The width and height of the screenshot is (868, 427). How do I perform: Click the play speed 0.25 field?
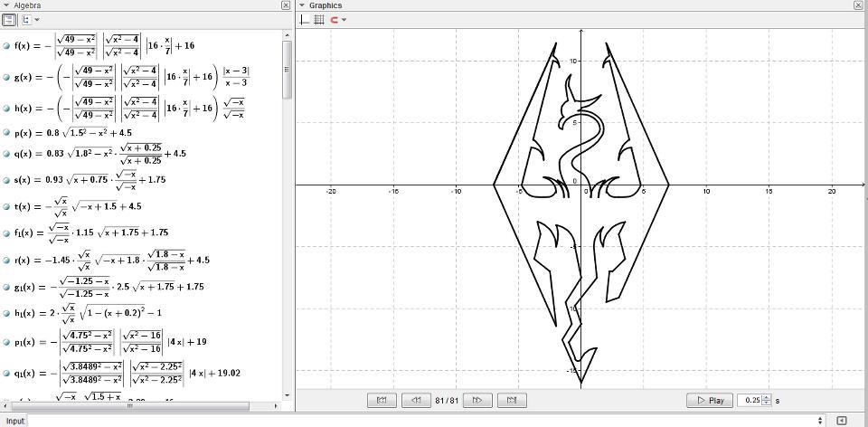click(750, 400)
